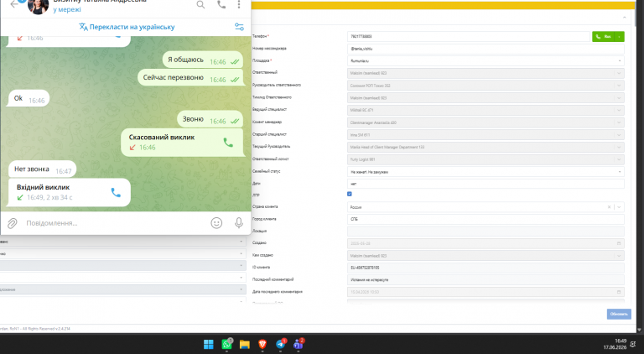The image size is (644, 354).
Task: Open the Кем создано dropdown
Action: click(x=486, y=256)
